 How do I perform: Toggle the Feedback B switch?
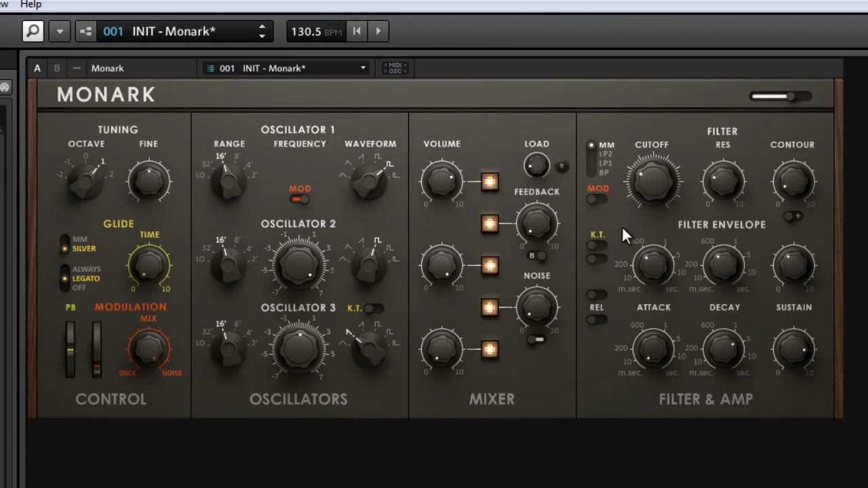coord(537,256)
